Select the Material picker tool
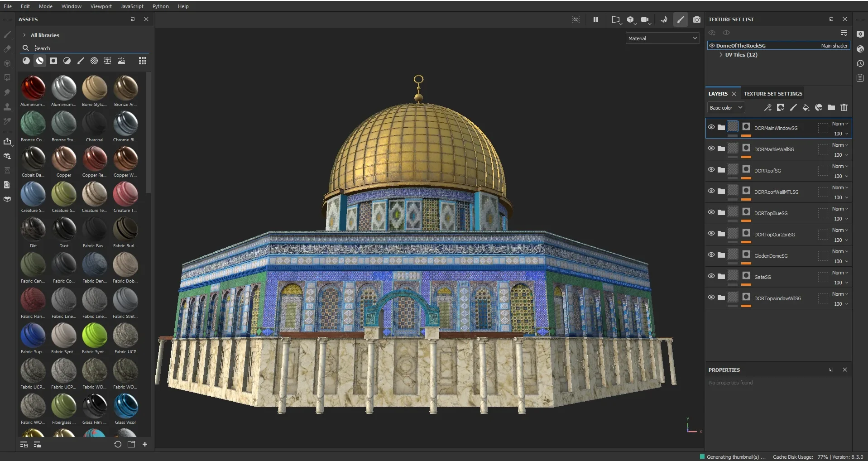 click(7, 121)
